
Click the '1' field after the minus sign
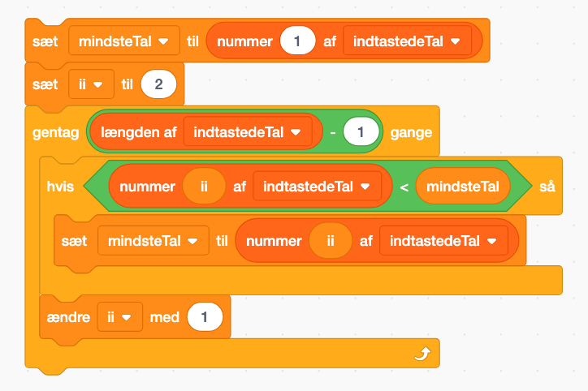click(x=361, y=131)
